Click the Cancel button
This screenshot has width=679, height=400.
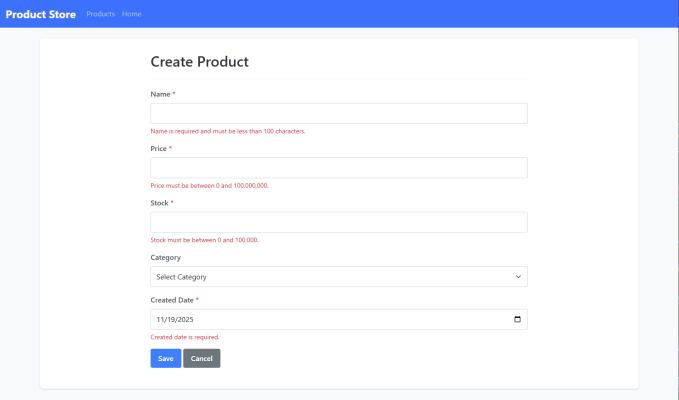[201, 358]
